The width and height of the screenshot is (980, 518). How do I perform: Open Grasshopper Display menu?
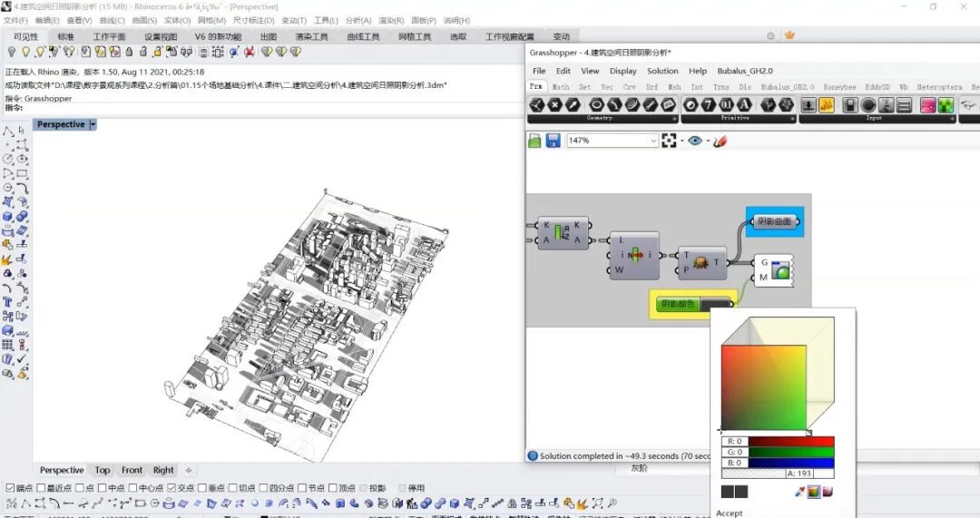(622, 71)
